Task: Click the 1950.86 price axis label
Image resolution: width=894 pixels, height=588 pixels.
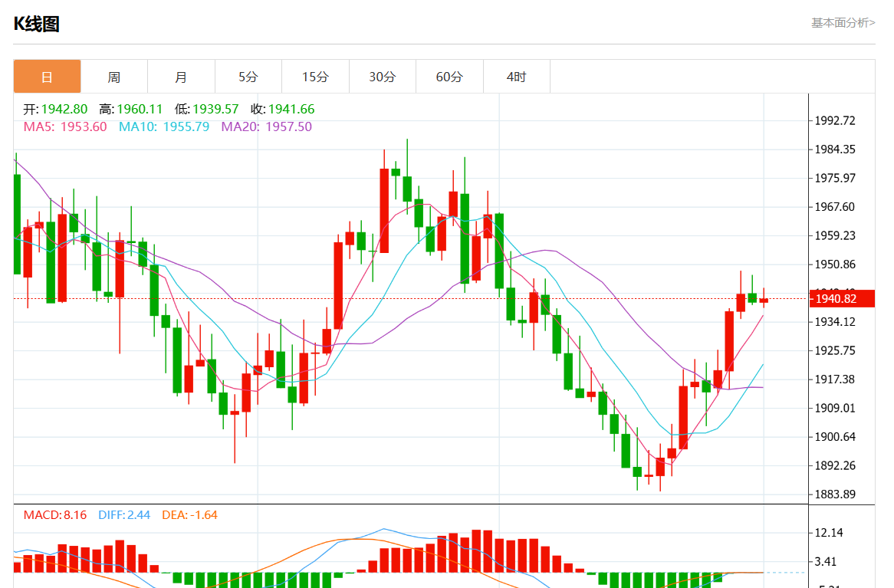Action: click(x=835, y=264)
